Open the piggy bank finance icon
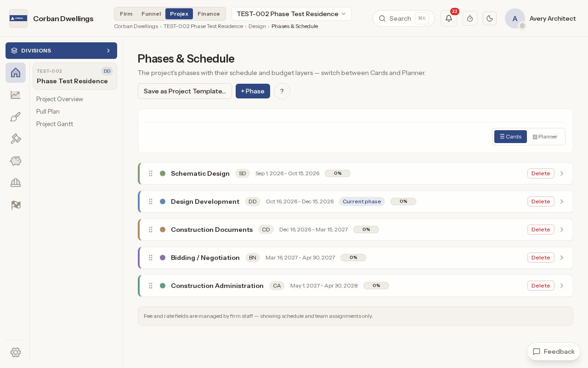Screen dimensions: 588x368 tap(16, 161)
